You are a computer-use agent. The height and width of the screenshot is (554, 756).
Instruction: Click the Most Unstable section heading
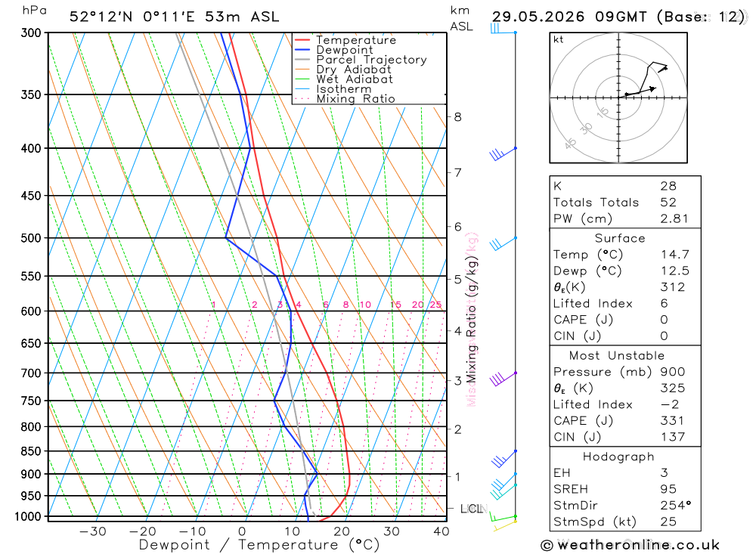(617, 356)
